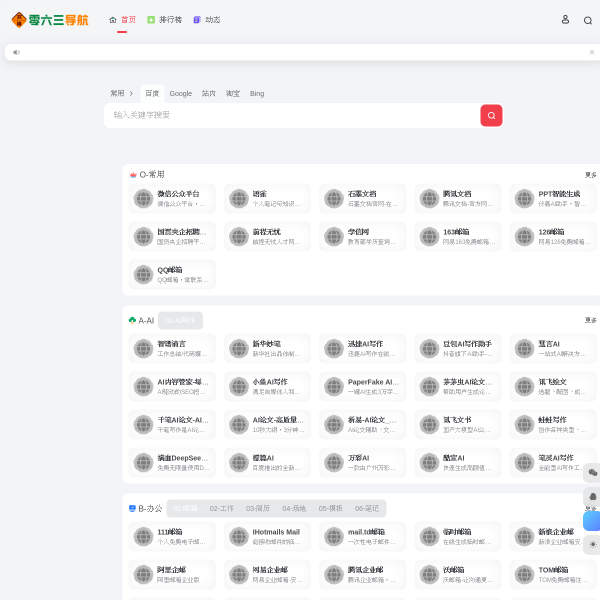Click the WeChat floating icon
The width and height of the screenshot is (600, 600).
point(592,473)
